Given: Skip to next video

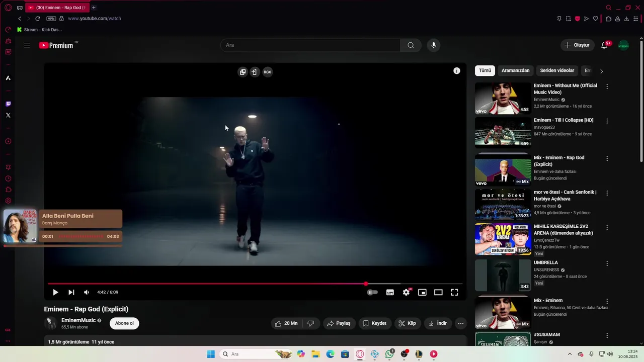Looking at the screenshot, I should pos(71,292).
